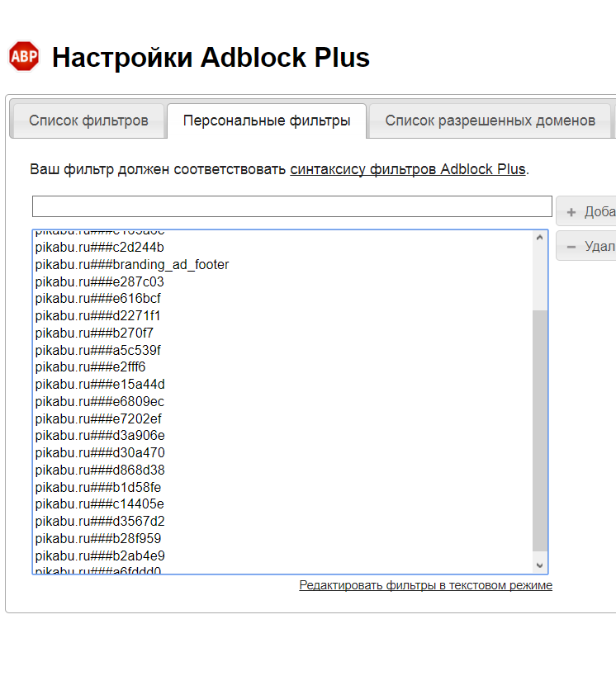Viewport: 616px width, 676px height.
Task: Pick the pikabu.ru###c14405e filter entry
Action: pyautogui.click(x=99, y=503)
